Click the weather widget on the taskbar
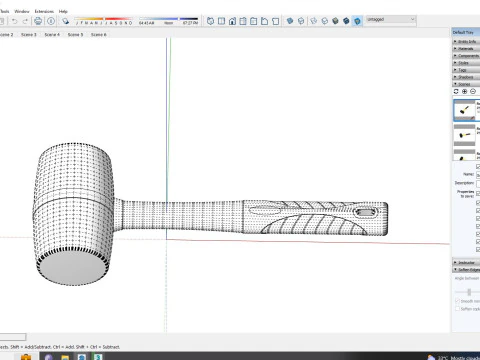Screen dimensions: 480x360 click(453, 357)
